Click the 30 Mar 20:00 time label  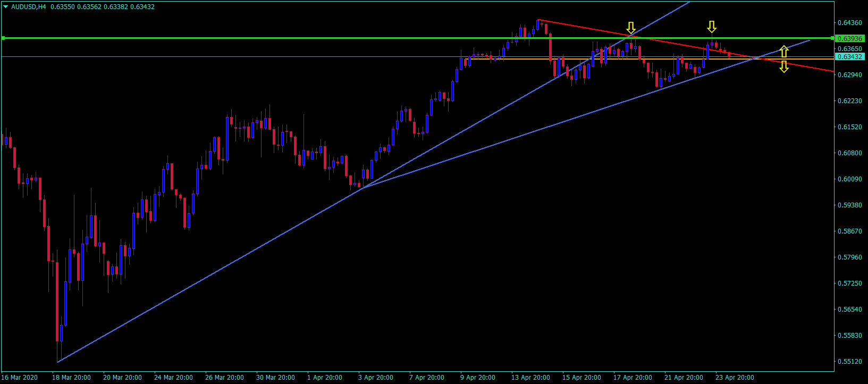click(x=275, y=378)
